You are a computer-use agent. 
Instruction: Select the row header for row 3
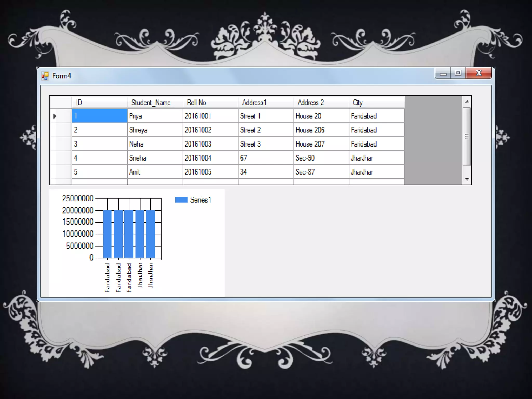61,144
